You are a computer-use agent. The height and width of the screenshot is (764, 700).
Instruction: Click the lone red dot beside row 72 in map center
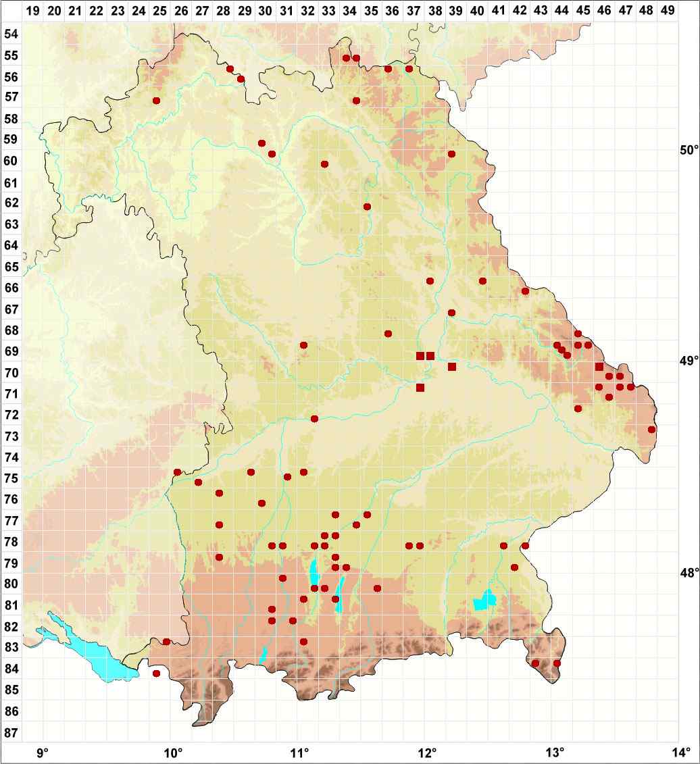(314, 419)
